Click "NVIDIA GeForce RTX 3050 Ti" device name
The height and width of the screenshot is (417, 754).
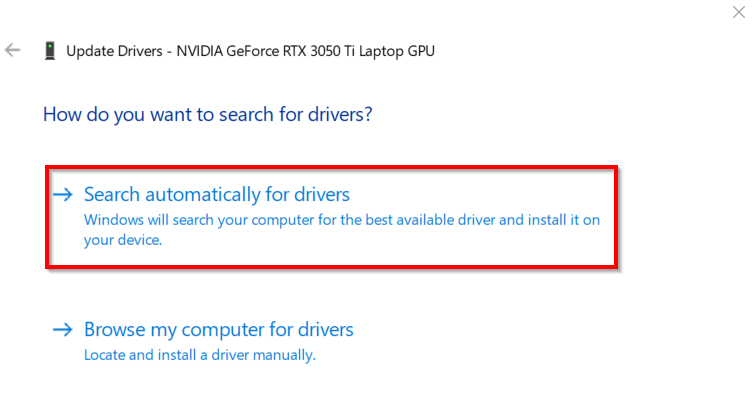click(273, 50)
